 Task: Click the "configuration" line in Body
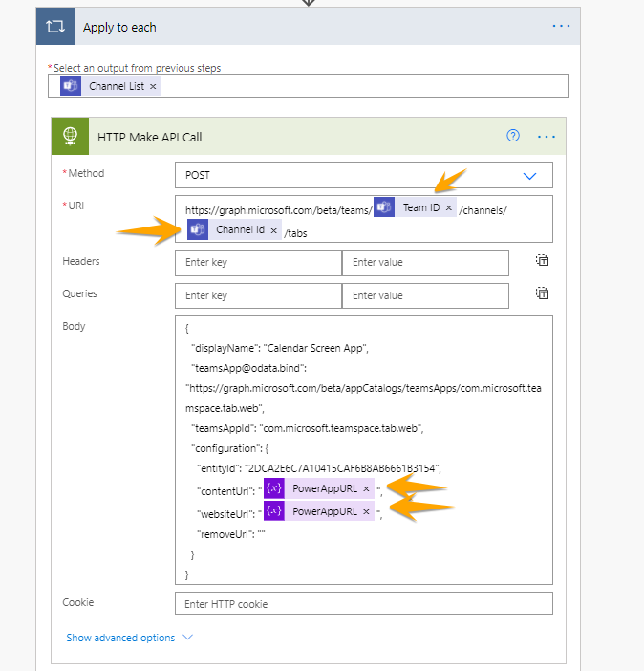[229, 448]
